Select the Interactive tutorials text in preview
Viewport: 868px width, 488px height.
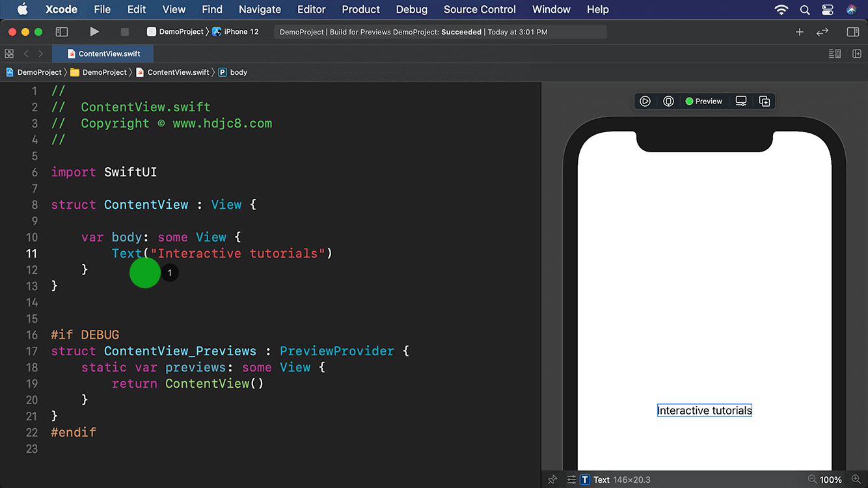coord(705,411)
